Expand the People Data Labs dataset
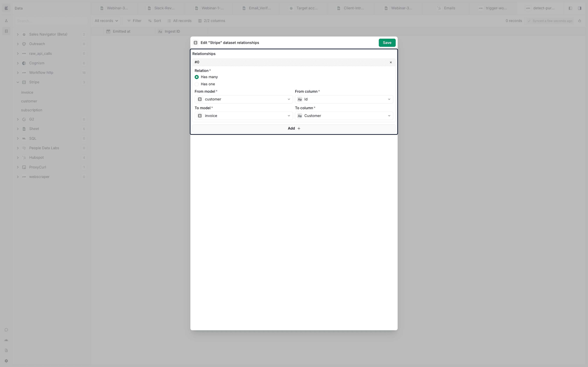This screenshot has width=588, height=367. coord(18,148)
